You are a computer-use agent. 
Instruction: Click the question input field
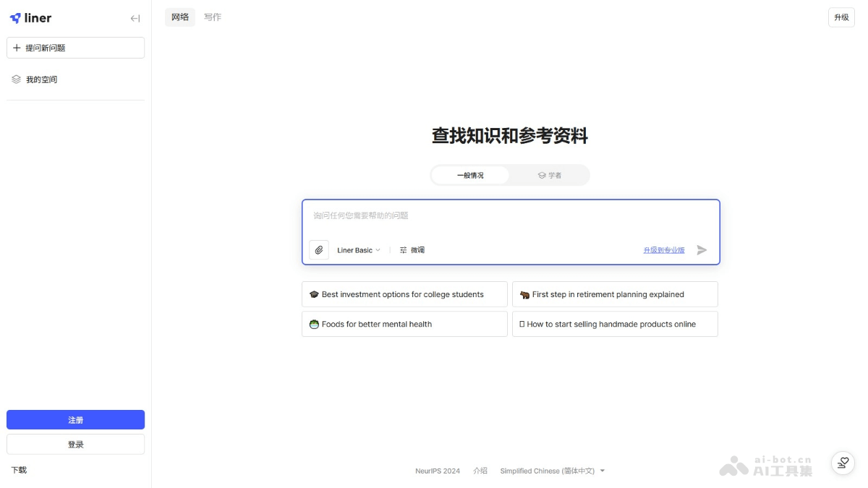coord(506,215)
